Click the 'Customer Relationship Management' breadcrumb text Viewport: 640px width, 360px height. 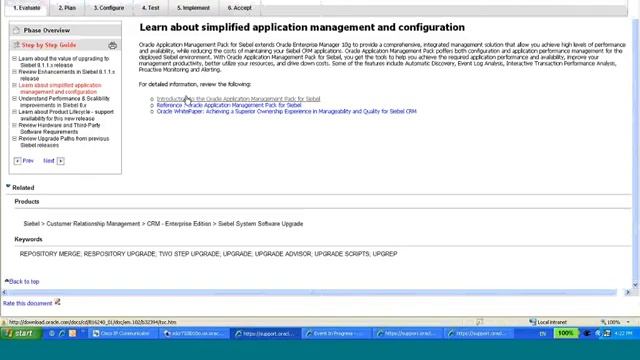pos(93,224)
